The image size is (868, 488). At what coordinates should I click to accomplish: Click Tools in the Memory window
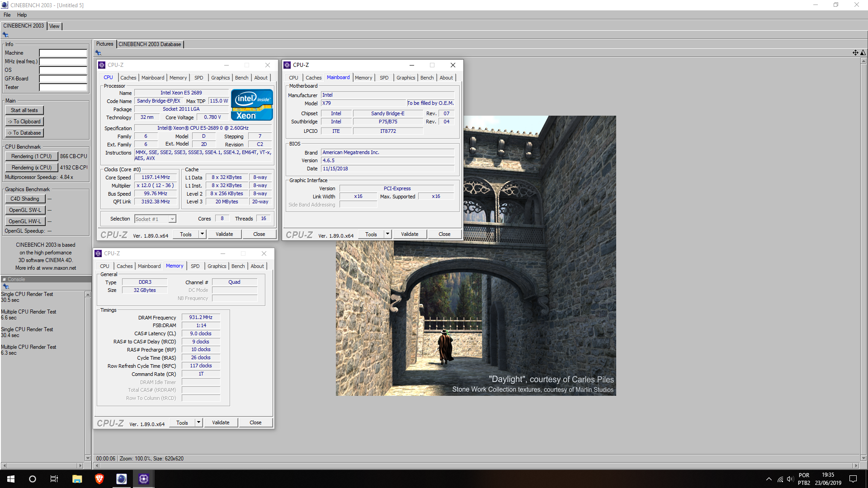click(182, 422)
